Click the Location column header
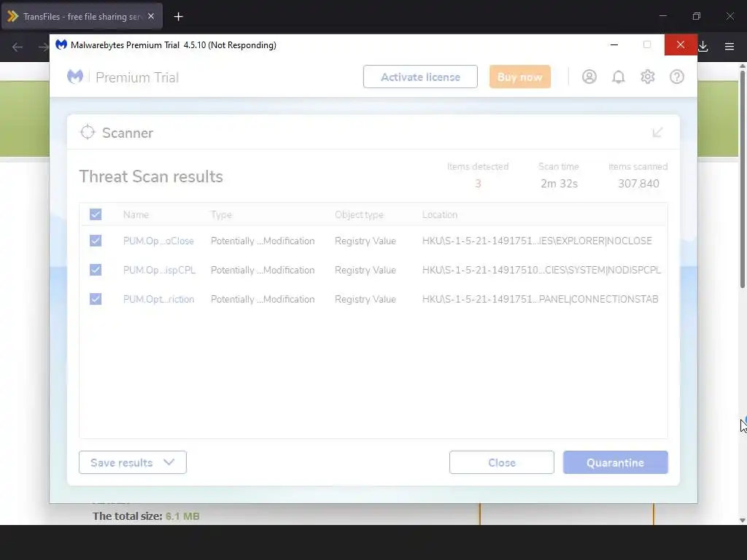747x560 pixels. point(440,215)
